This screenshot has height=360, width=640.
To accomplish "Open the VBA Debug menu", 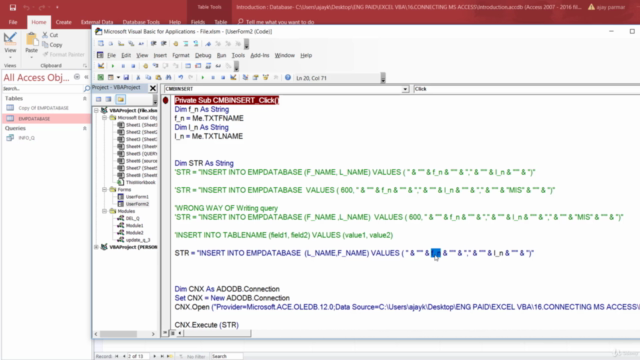I will (203, 56).
